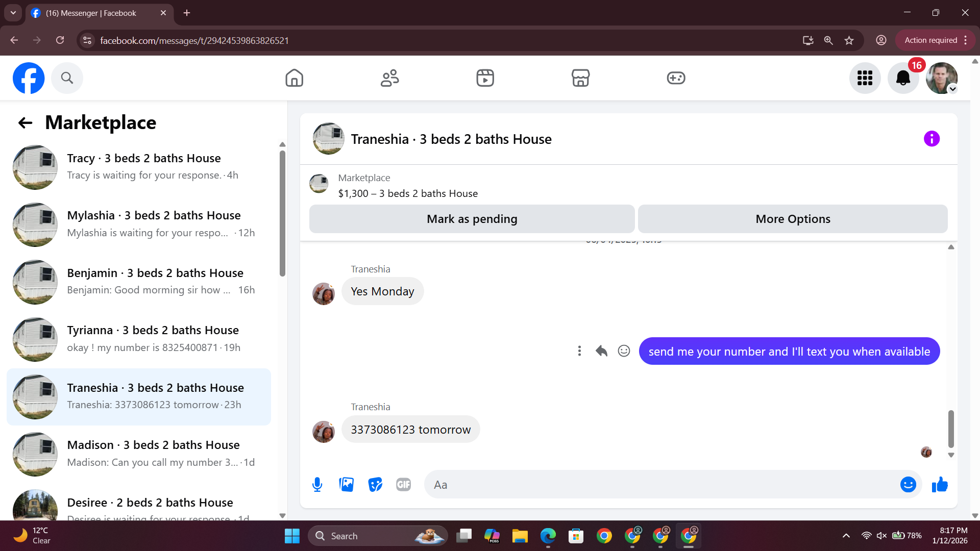Open message more options three dots
Screen dimensions: 980x551
pyautogui.click(x=579, y=351)
